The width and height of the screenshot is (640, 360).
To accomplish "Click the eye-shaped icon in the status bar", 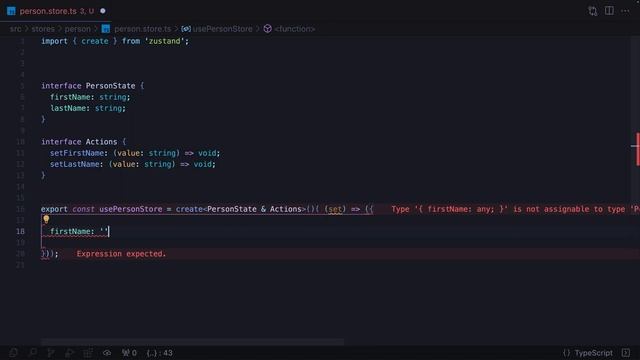I will 107,353.
